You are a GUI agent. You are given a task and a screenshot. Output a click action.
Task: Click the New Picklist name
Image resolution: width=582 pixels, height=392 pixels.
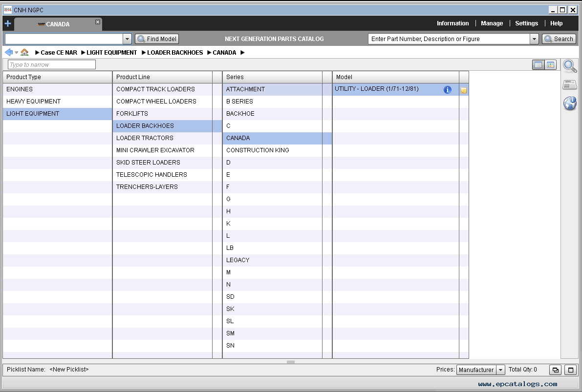69,370
